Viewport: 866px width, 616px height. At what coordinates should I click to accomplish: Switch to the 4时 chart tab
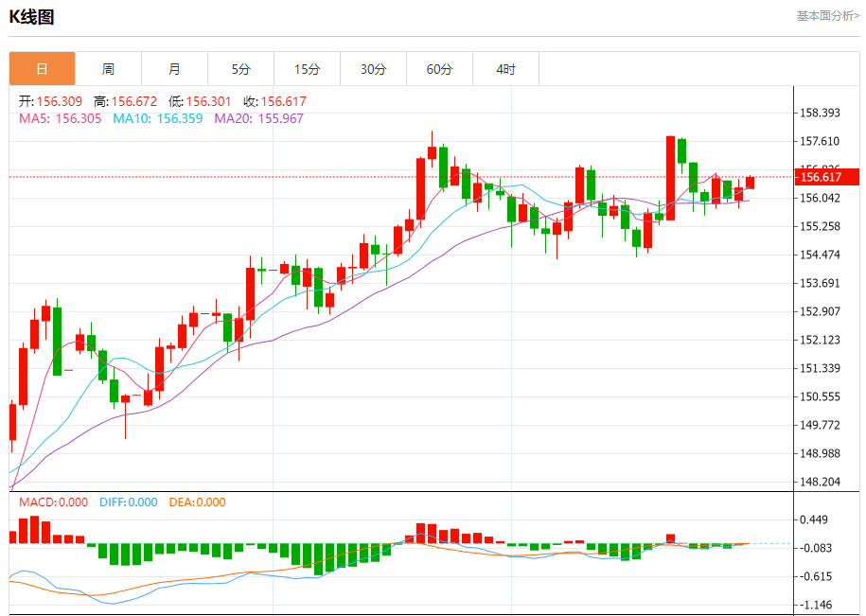505,69
